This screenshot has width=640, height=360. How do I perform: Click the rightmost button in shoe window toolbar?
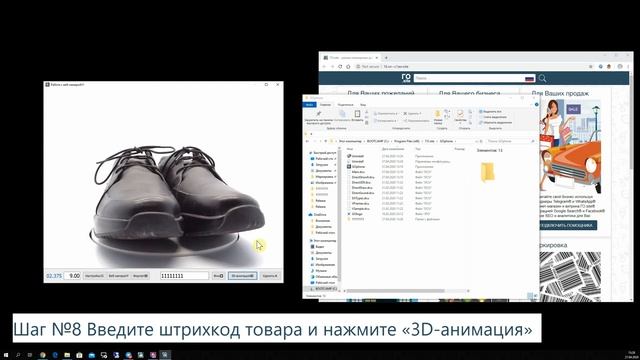click(270, 276)
